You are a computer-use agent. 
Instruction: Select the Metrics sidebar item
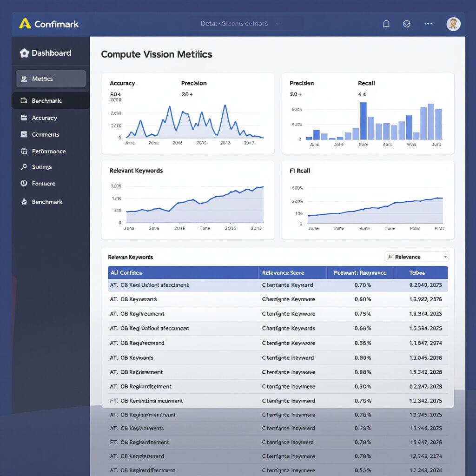(x=51, y=79)
